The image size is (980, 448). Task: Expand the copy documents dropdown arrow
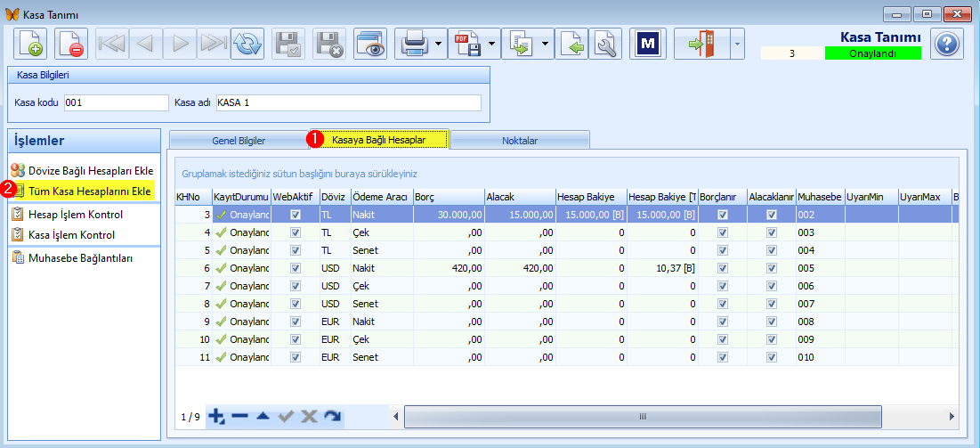(x=545, y=43)
